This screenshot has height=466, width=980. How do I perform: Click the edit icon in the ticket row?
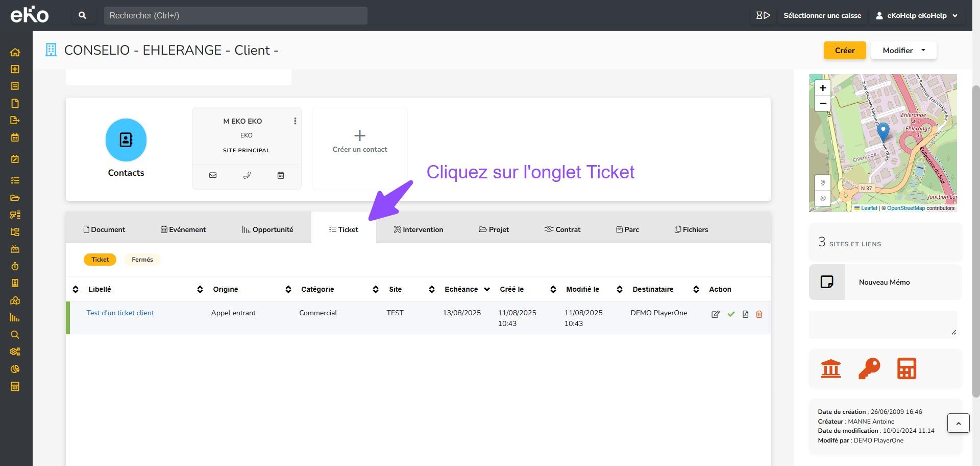point(716,314)
